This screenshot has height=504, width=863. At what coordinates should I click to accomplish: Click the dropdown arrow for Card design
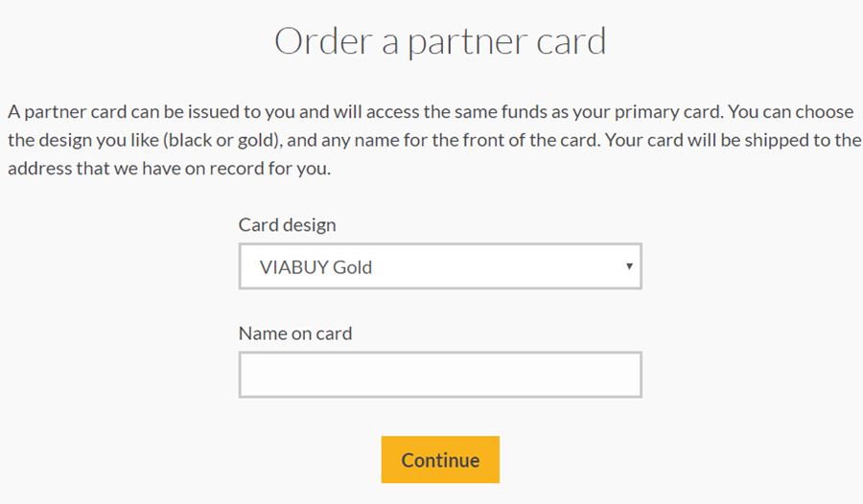click(629, 266)
